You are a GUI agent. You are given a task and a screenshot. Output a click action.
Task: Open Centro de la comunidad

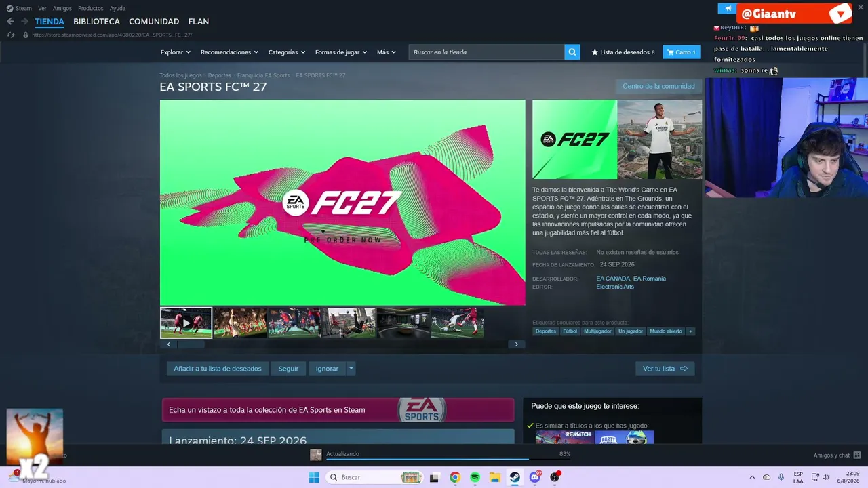pyautogui.click(x=658, y=86)
